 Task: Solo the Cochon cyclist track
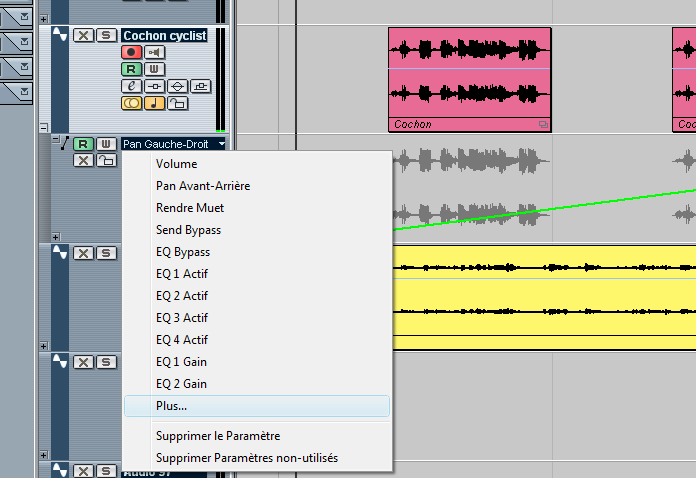[x=105, y=35]
